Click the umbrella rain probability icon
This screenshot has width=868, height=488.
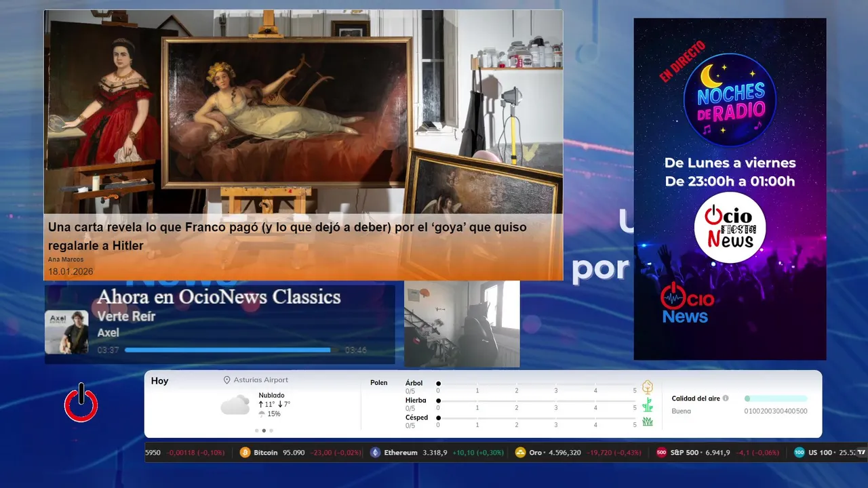262,414
